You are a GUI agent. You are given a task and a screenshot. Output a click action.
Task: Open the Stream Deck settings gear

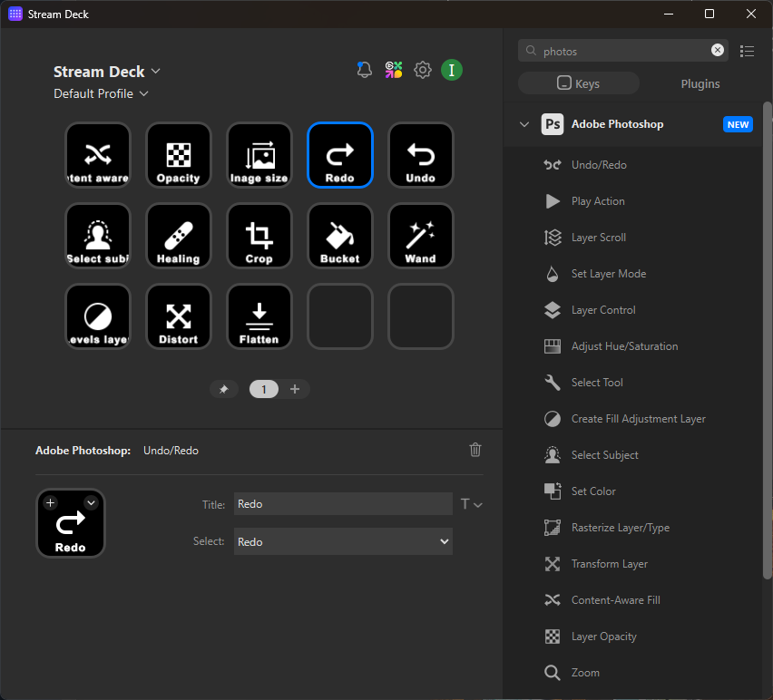422,69
